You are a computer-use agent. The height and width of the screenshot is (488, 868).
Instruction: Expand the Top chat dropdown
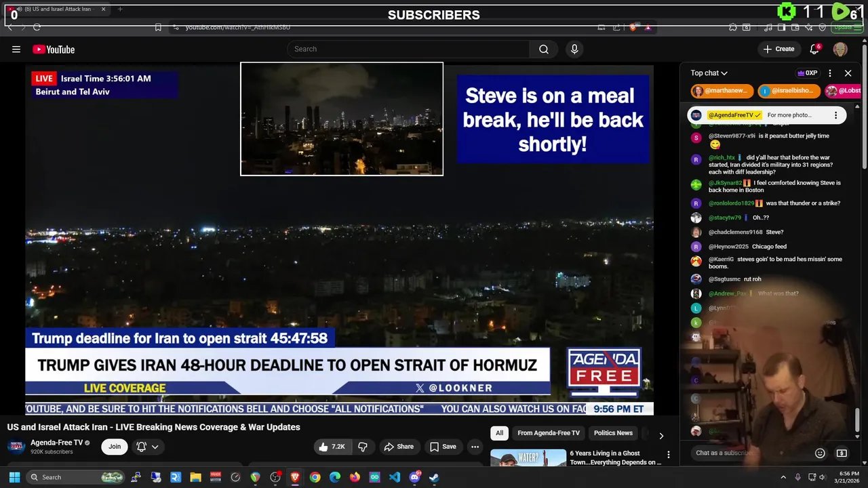[x=709, y=73]
